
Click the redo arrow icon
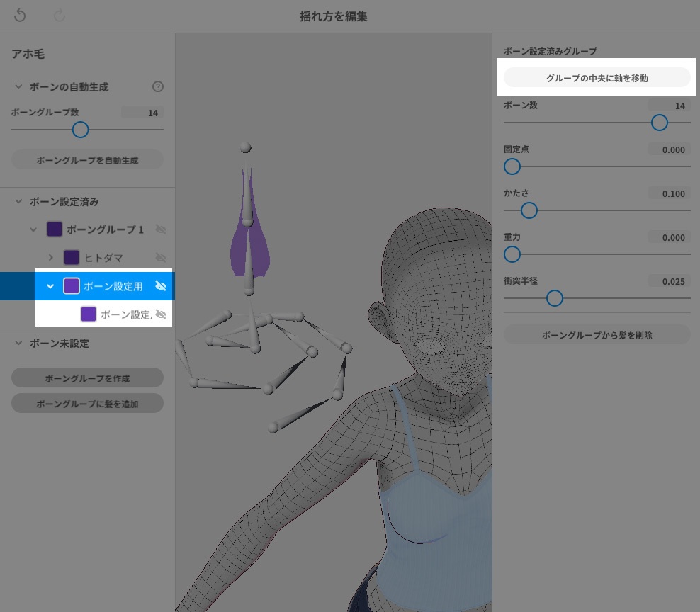click(60, 16)
